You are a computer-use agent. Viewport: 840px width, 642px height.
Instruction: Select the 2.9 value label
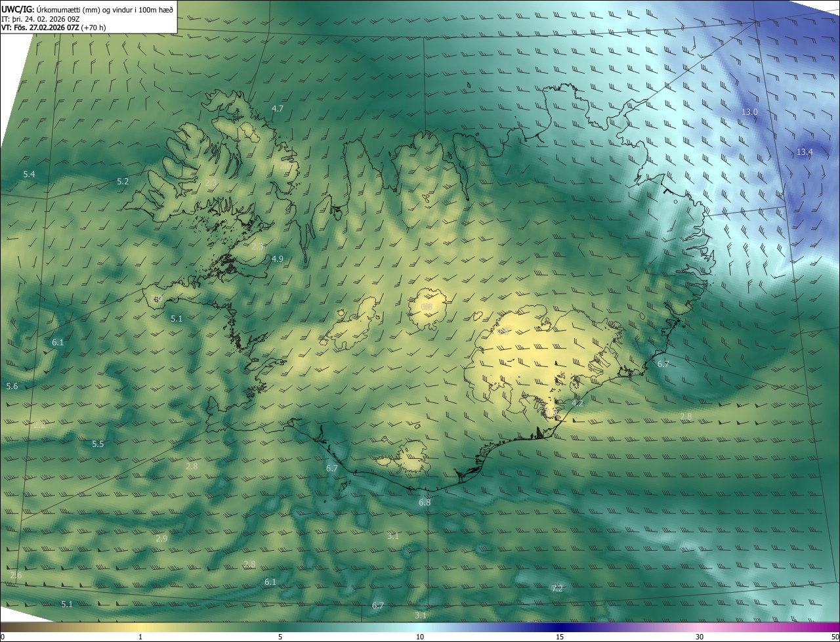[161, 539]
